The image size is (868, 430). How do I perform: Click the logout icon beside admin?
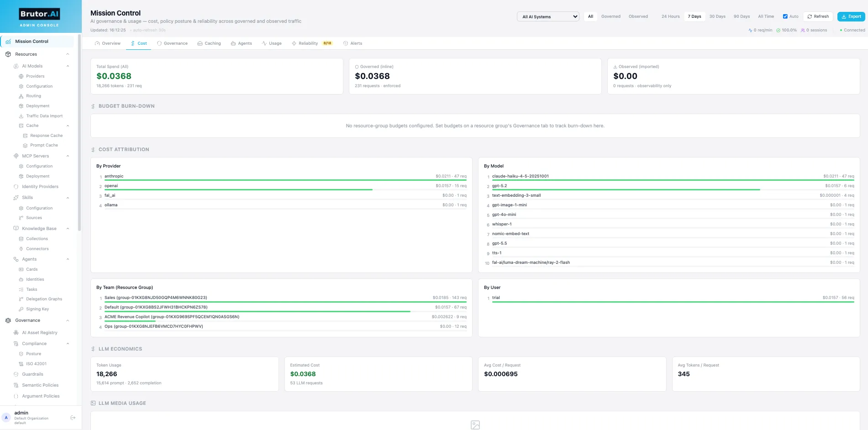73,418
